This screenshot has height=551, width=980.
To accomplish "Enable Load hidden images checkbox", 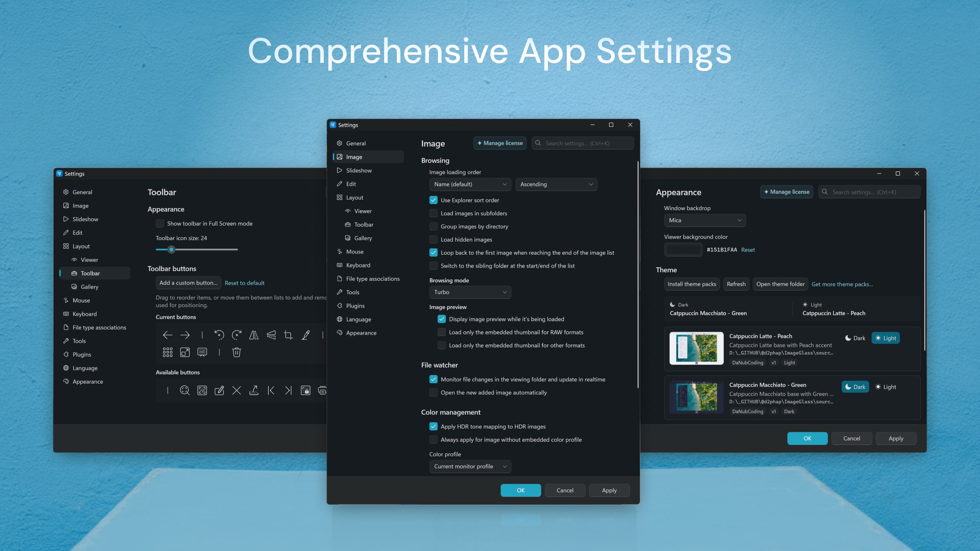I will (433, 239).
